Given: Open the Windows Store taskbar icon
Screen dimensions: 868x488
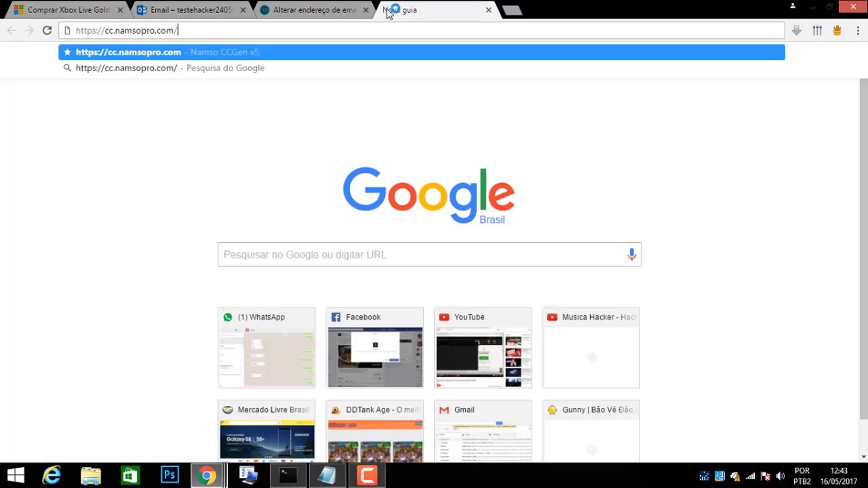Looking at the screenshot, I should tap(130, 475).
